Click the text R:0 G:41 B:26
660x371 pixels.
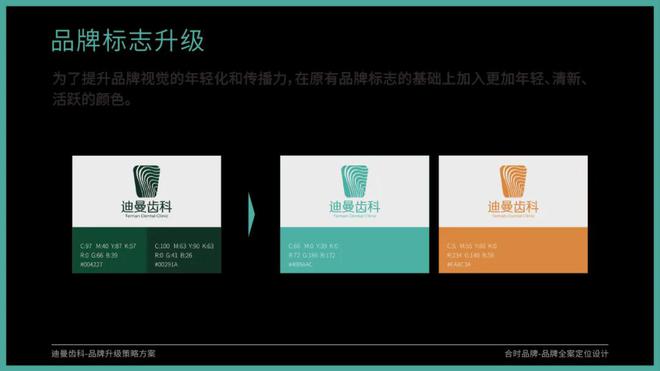tap(173, 255)
